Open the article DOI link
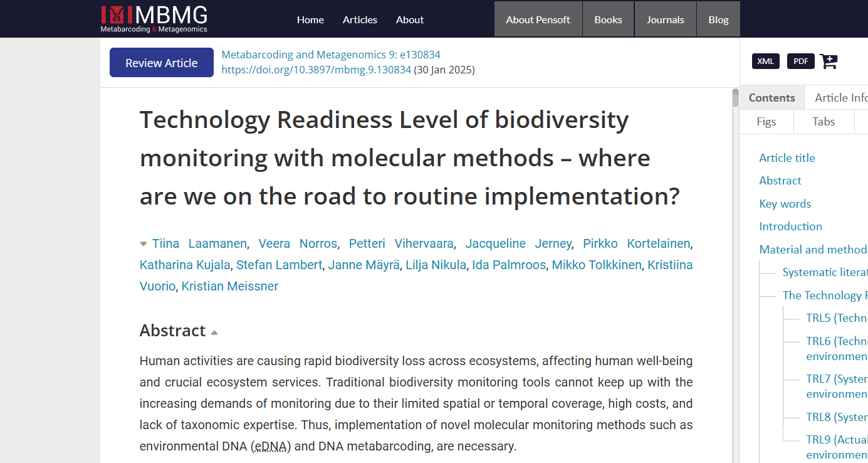The height and width of the screenshot is (463, 868). (x=316, y=70)
